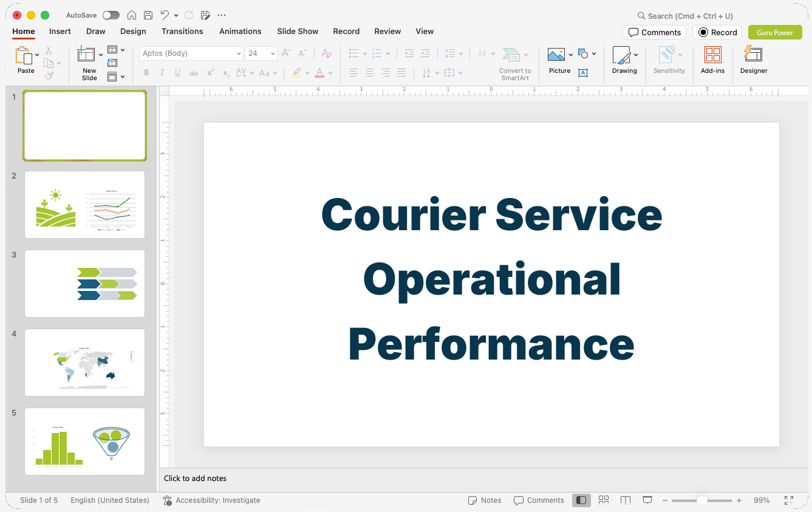Go to the Slide Show tab
This screenshot has width=812, height=512.
pos(298,32)
